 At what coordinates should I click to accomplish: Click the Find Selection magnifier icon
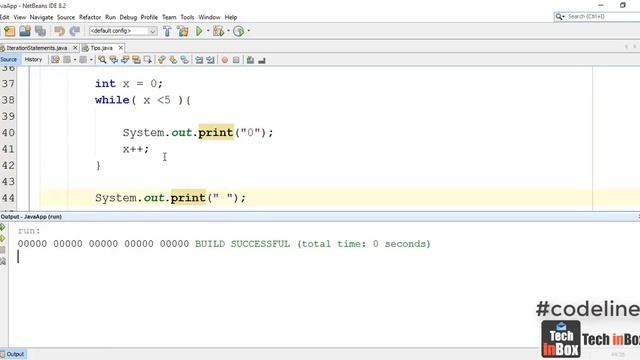pyautogui.click(x=102, y=60)
